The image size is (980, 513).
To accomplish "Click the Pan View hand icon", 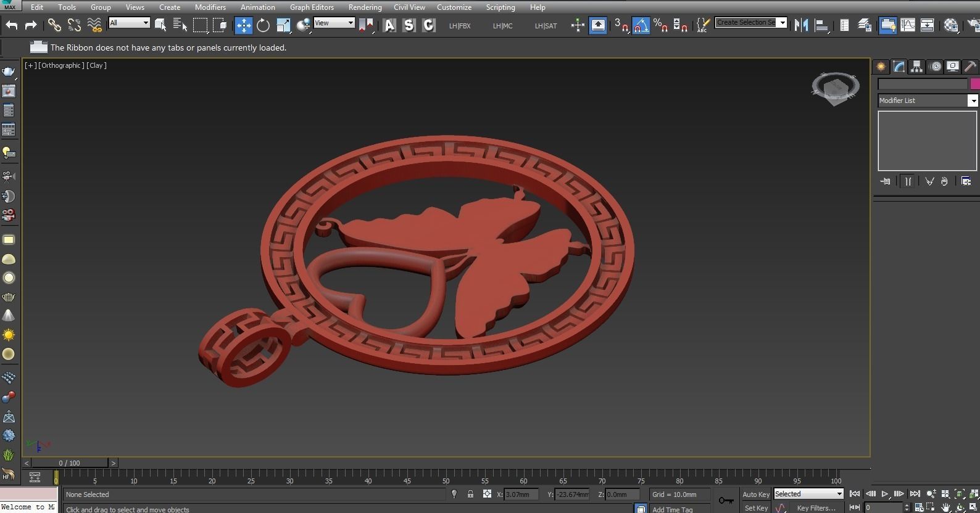I will [x=946, y=507].
